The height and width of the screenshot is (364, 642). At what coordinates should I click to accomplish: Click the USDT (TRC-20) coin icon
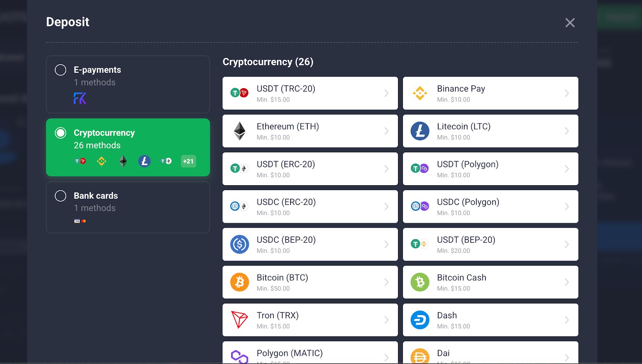[x=240, y=93]
